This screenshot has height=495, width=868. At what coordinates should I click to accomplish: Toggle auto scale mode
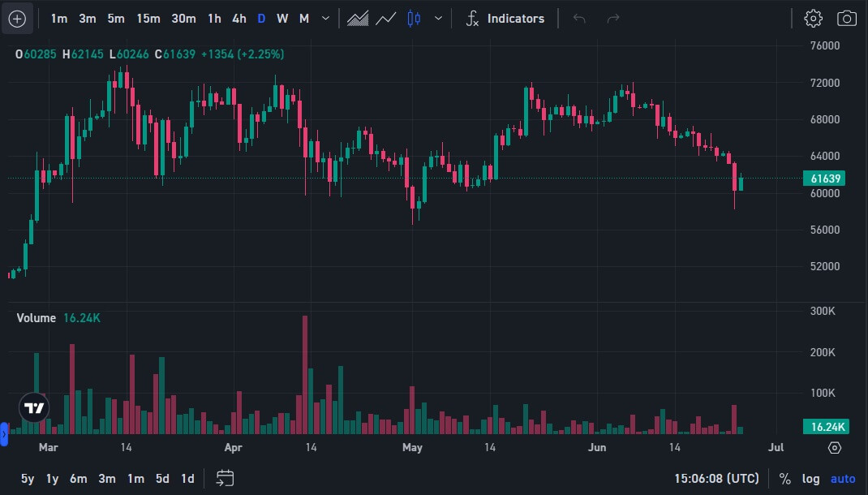pos(843,479)
